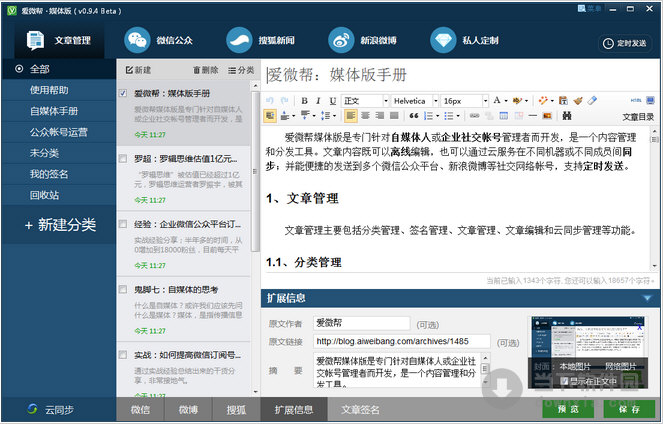Viewport: 663px width, 427px height.
Task: Click the 原文链接 URL input field
Action: 402,342
